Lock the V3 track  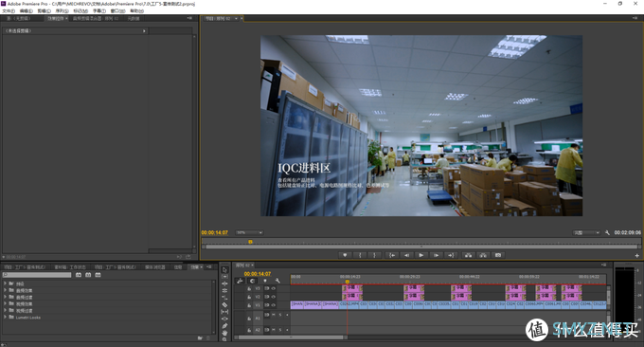(x=249, y=288)
